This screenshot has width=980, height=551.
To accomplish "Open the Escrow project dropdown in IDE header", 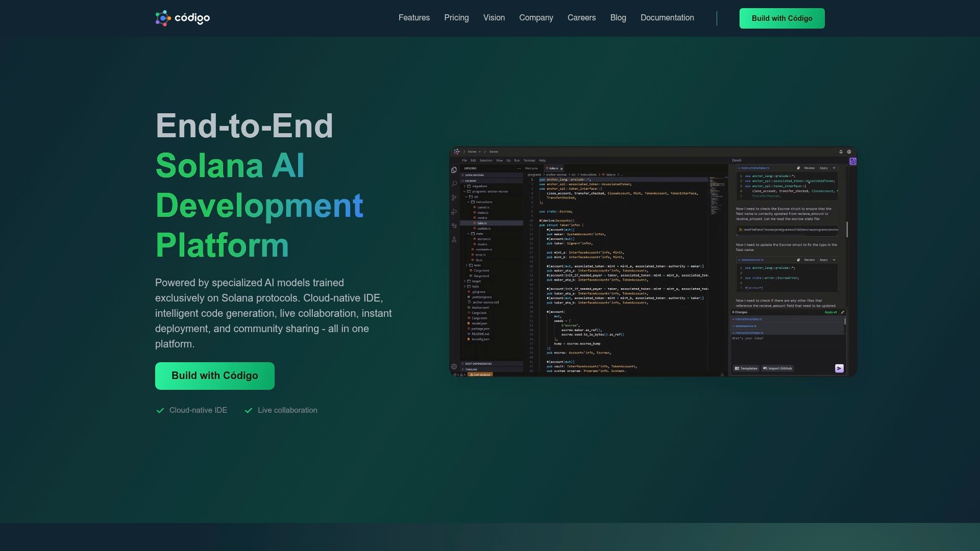I will pyautogui.click(x=474, y=152).
